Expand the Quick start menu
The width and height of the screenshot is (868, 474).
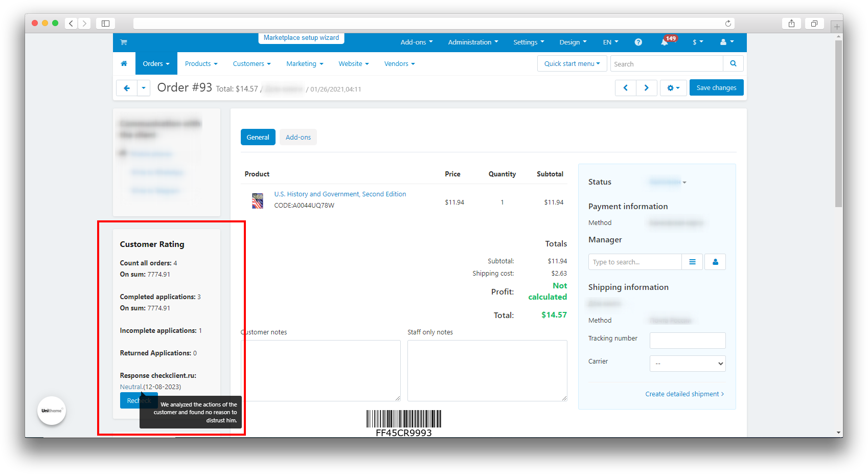tap(572, 64)
